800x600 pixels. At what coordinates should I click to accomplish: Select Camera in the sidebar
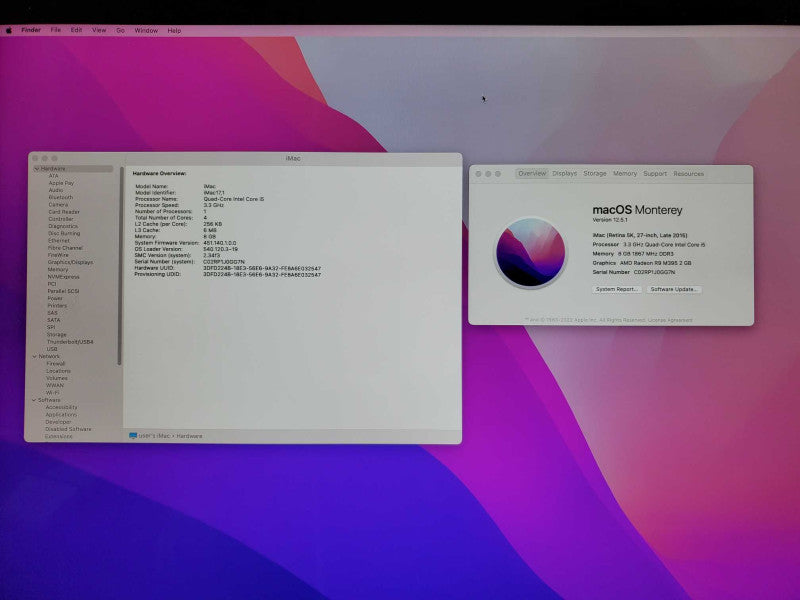[58, 204]
